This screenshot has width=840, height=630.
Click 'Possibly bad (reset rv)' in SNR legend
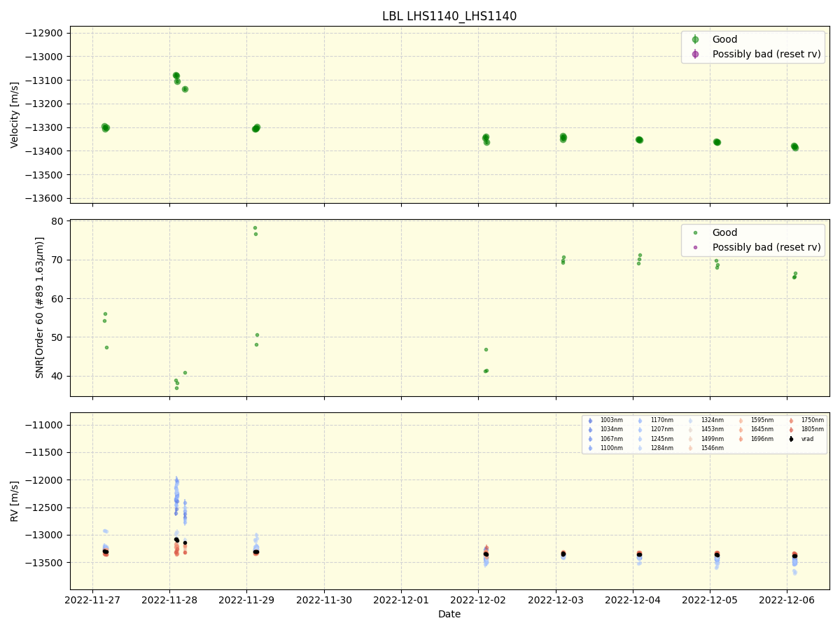point(766,247)
